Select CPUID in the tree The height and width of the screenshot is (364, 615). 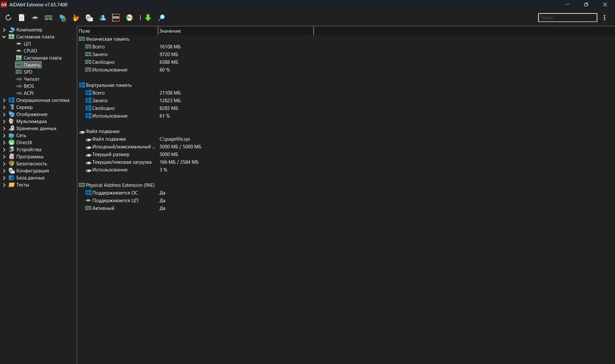[x=30, y=51]
